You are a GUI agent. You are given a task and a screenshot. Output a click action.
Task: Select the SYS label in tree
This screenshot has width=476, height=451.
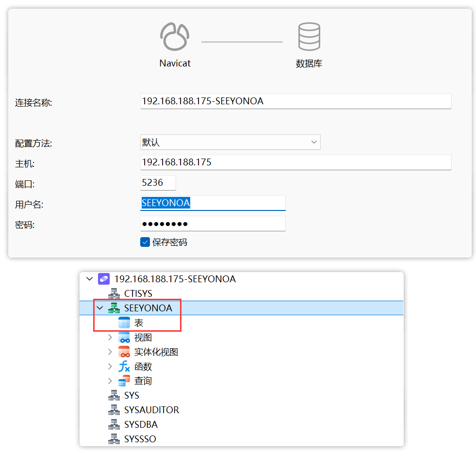(131, 395)
